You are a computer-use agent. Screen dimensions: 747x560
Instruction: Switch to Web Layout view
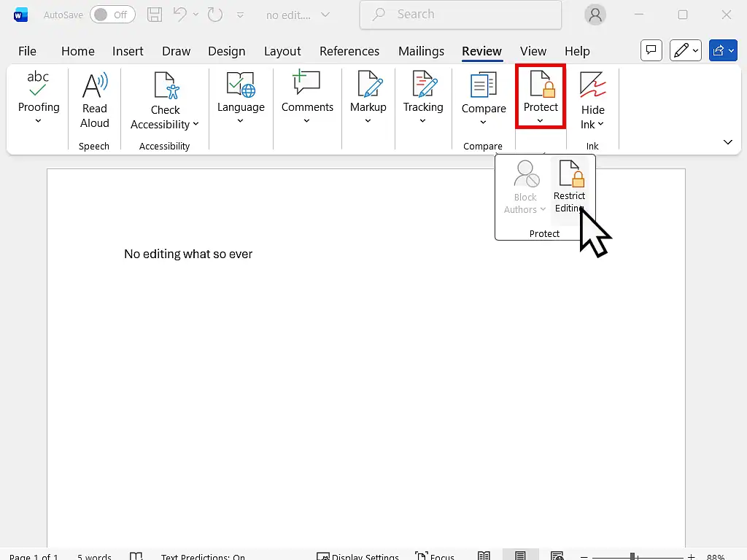pos(557,555)
